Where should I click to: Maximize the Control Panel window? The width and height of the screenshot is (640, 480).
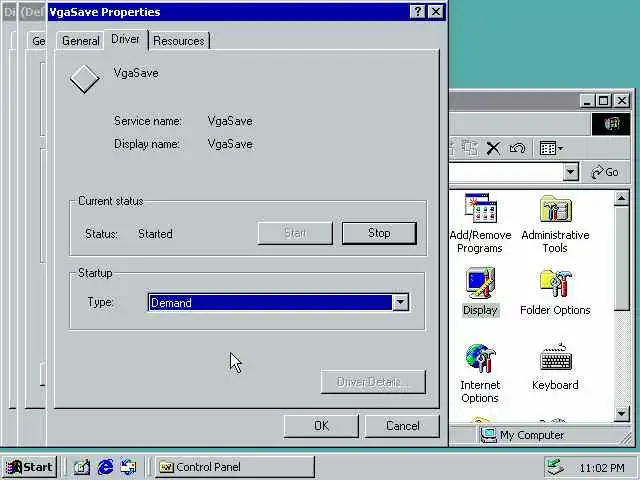click(x=603, y=100)
